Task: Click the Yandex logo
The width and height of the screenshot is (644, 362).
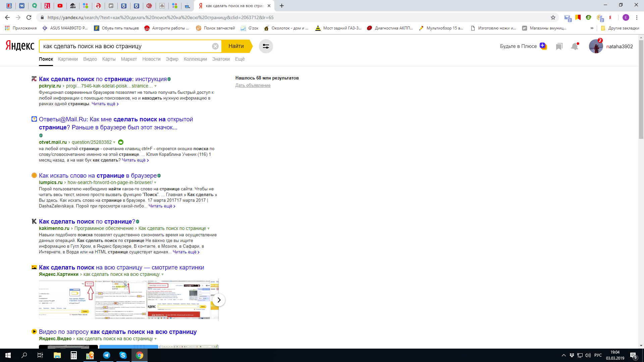Action: pyautogui.click(x=20, y=46)
